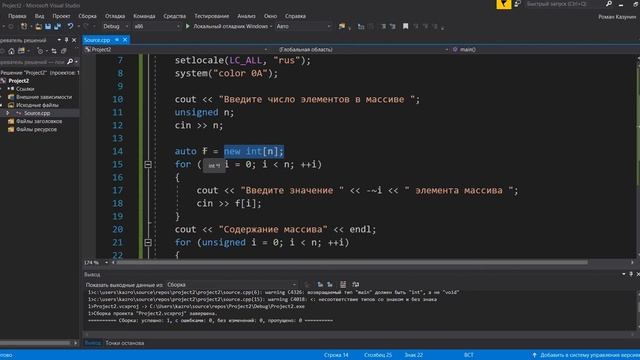640x360 pixels.
Task: Open the Средства menu
Action: [174, 16]
